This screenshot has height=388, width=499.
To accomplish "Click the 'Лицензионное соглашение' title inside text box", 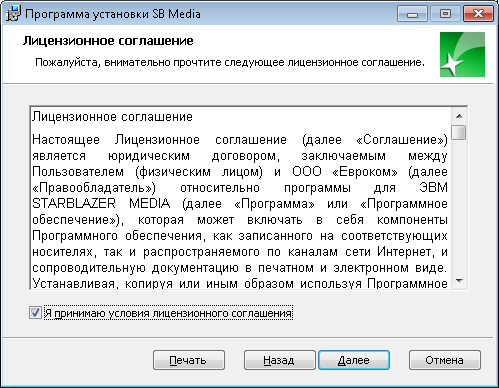I will tap(112, 117).
